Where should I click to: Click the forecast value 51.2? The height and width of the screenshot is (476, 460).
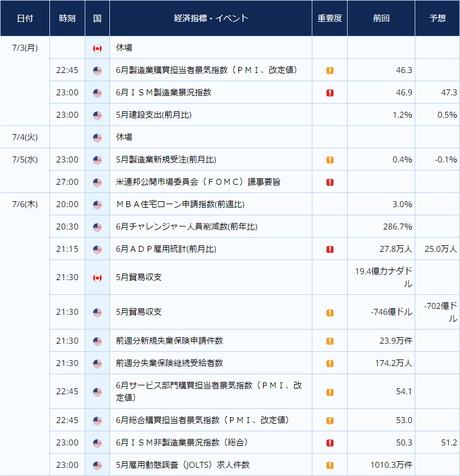click(x=449, y=442)
